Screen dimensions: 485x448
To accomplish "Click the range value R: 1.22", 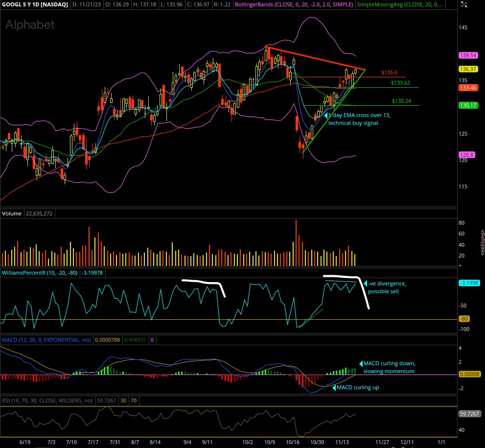I will click(222, 4).
